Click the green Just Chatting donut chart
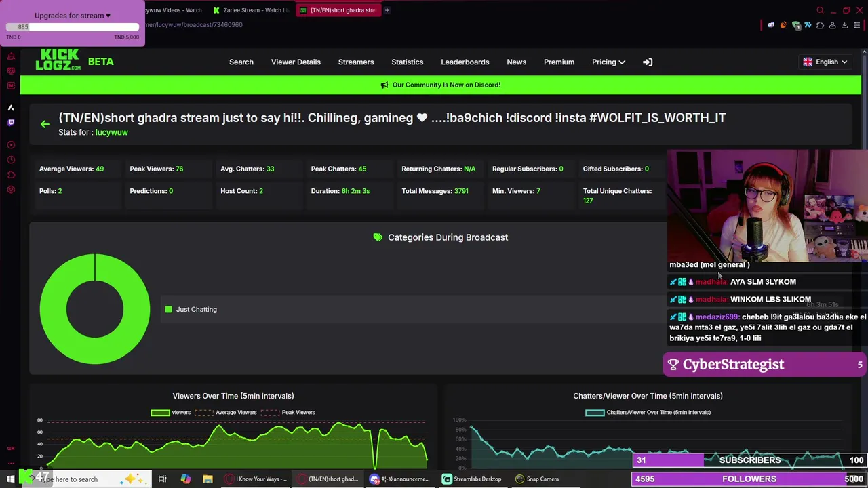868x488 pixels. point(95,309)
